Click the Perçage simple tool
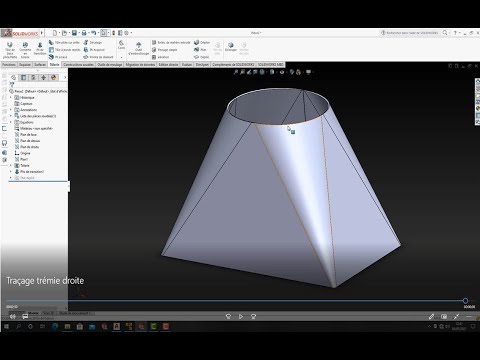 coord(164,50)
